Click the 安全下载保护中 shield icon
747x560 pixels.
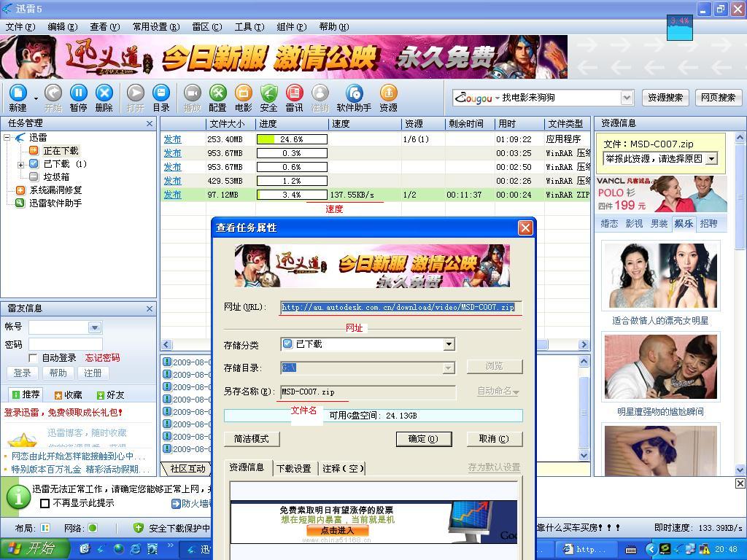tap(138, 528)
